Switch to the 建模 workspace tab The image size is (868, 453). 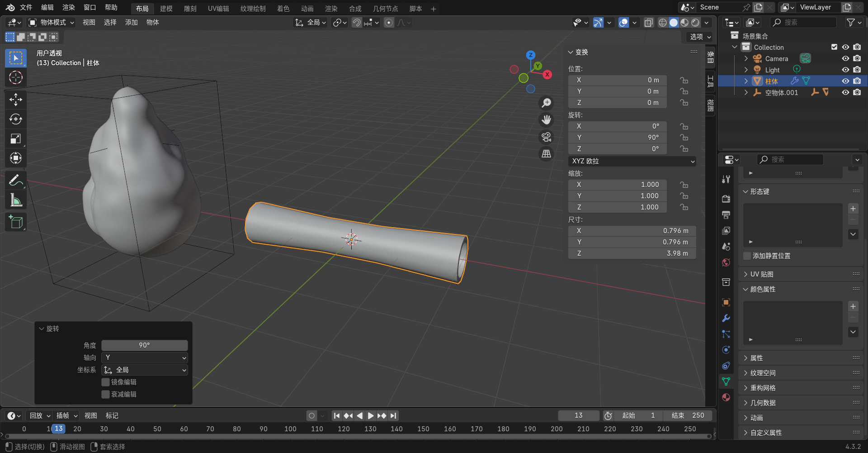[x=166, y=9]
